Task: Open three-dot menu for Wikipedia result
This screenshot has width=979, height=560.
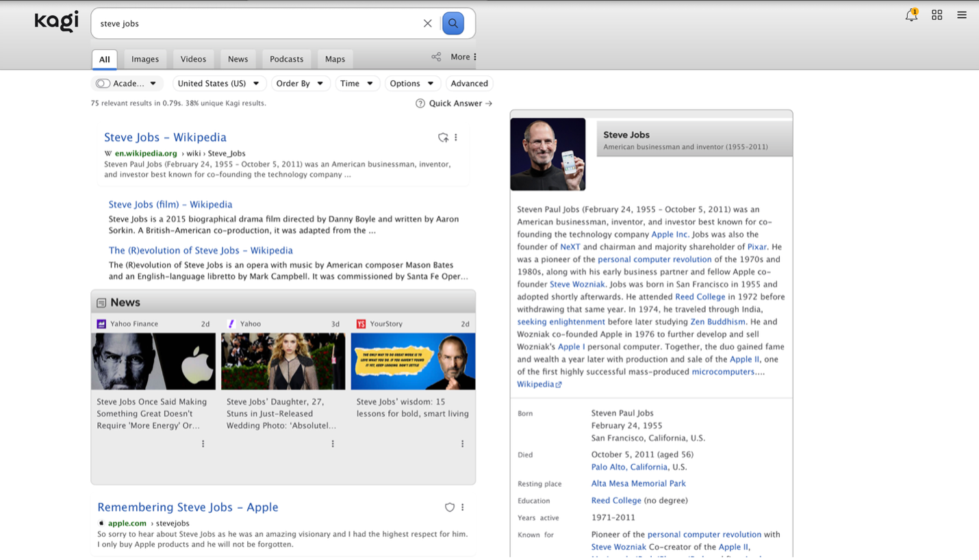Action: tap(456, 138)
